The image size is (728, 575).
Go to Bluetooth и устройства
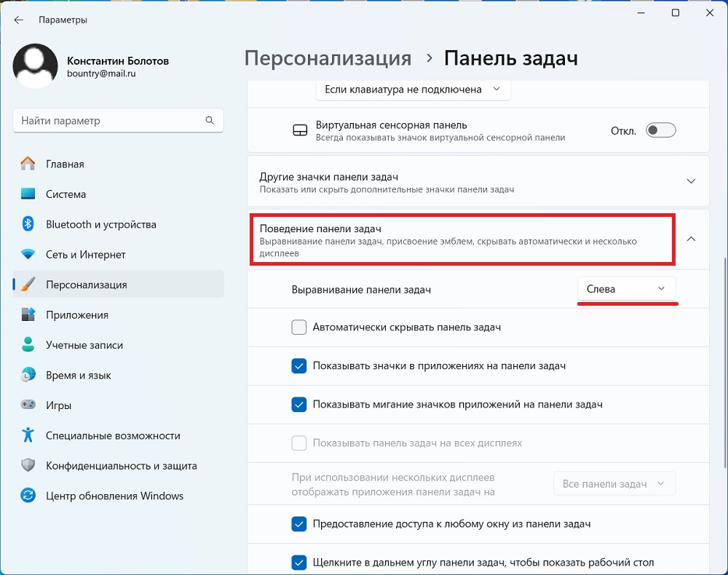coord(119,224)
